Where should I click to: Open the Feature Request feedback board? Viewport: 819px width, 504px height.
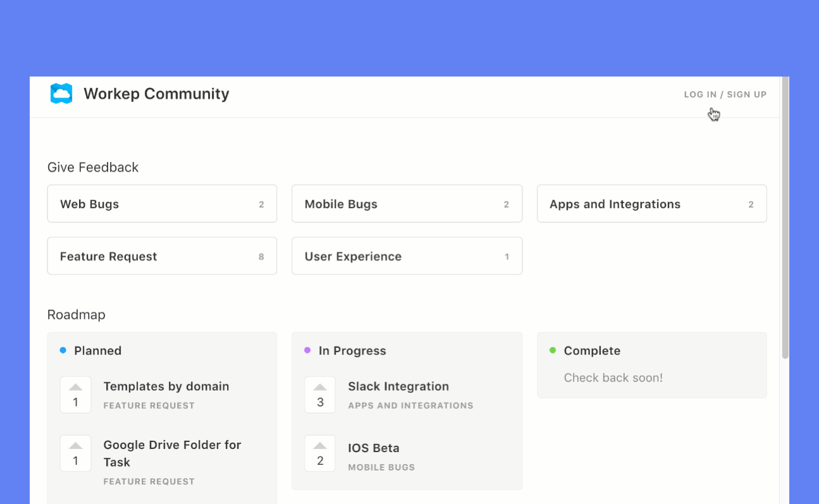click(x=162, y=256)
